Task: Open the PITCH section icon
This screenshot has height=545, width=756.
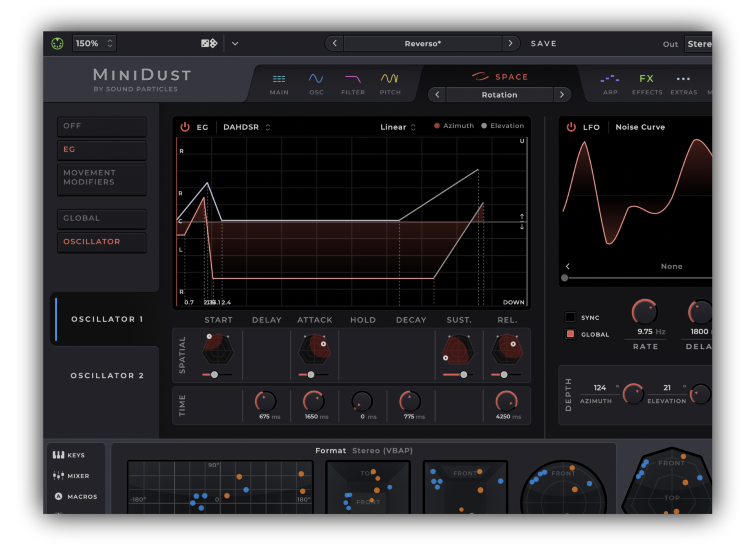Action: (390, 83)
